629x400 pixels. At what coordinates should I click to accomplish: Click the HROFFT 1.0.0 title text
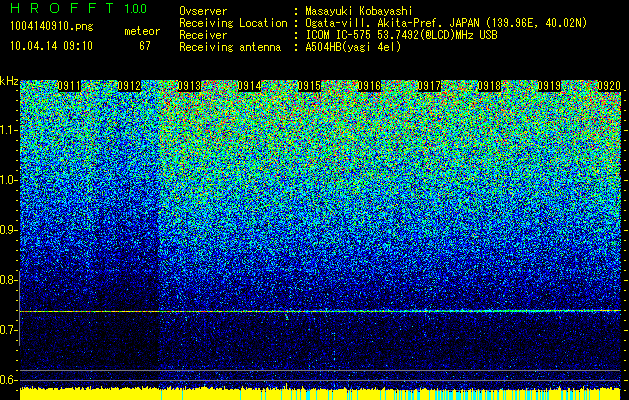[78, 8]
